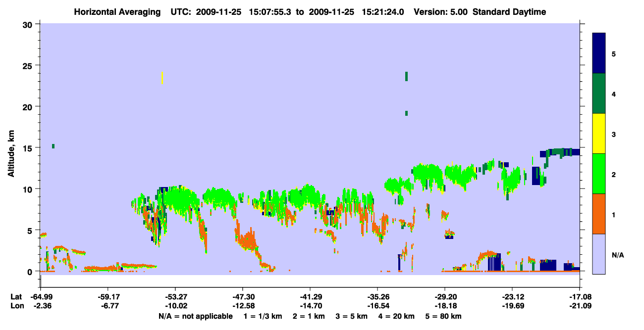Click the colorbar label 5
The height and width of the screenshot is (330, 644).
[613, 53]
